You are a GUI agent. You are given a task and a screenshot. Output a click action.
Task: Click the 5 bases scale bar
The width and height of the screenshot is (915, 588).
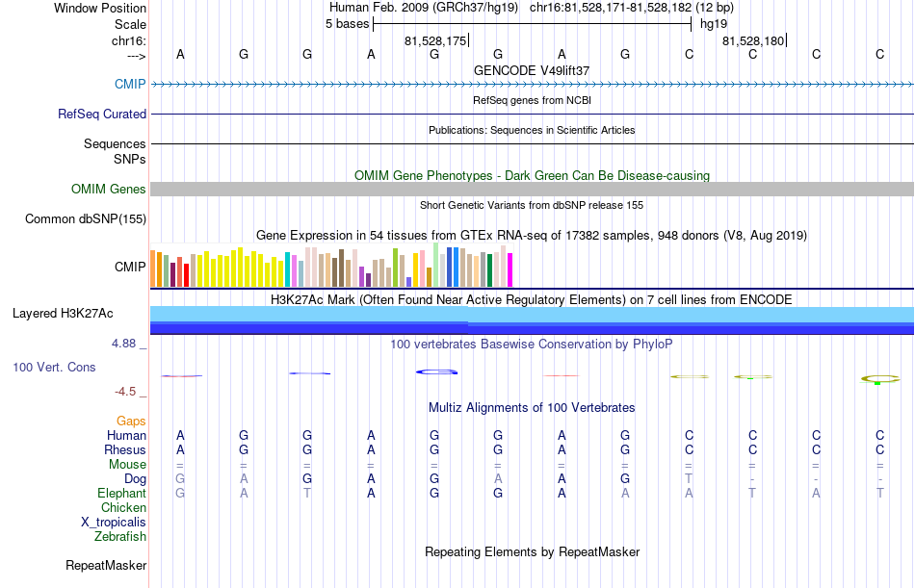[533, 24]
